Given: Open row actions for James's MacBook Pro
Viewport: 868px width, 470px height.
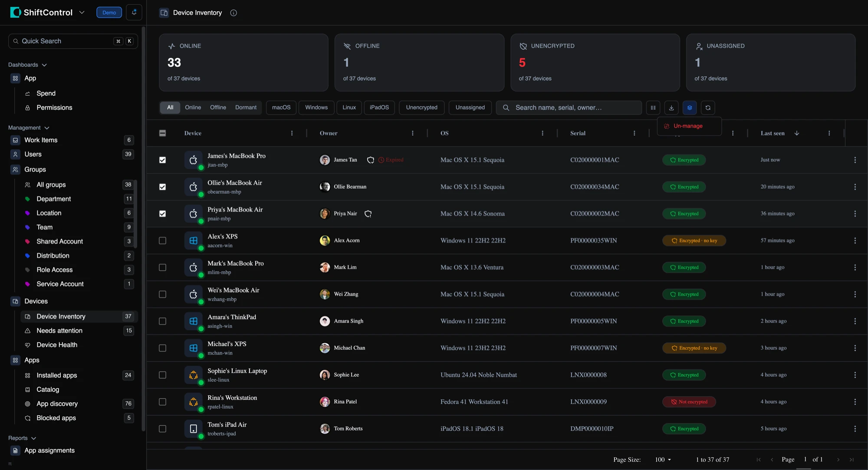Looking at the screenshot, I should click(x=855, y=160).
